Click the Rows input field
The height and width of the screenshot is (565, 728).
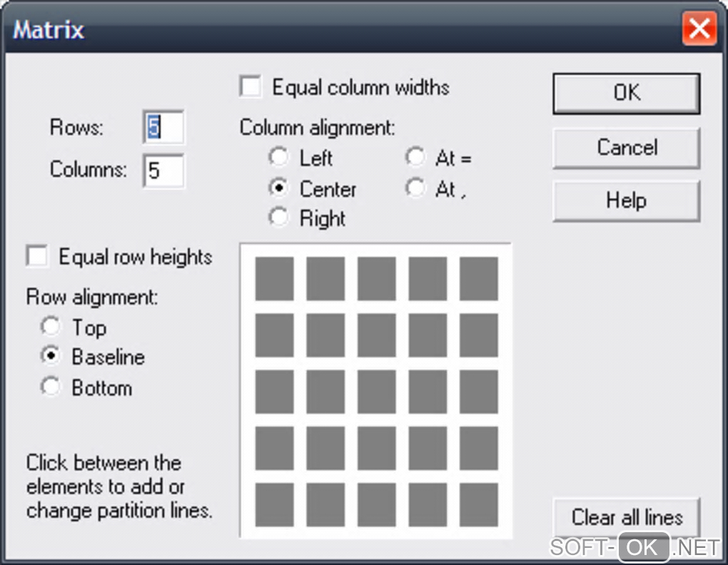163,127
